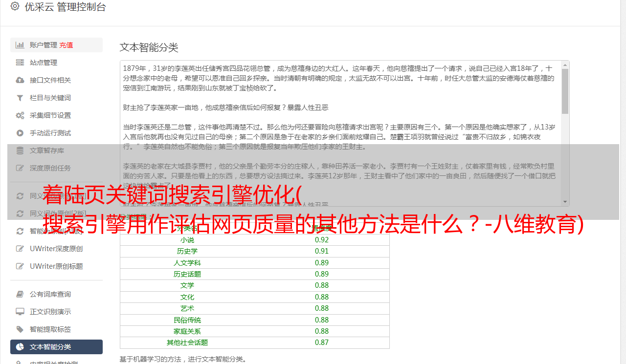Image resolution: width=626 pixels, height=364 pixels.
Task: Click the 0.91 confidence value
Action: pyautogui.click(x=322, y=251)
